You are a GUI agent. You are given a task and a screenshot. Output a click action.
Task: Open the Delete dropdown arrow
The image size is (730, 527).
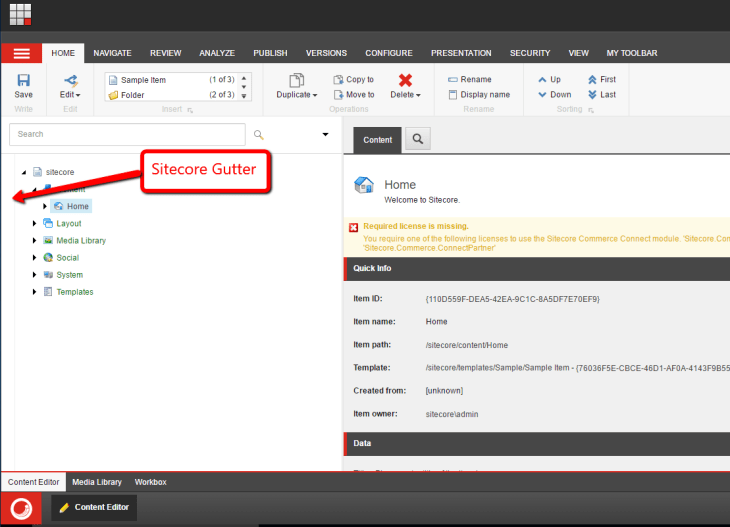418,95
